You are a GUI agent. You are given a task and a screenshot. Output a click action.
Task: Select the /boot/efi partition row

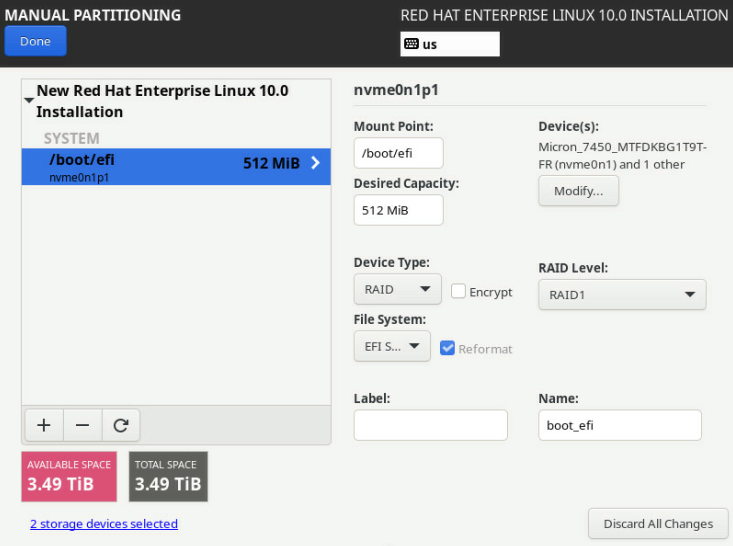coord(176,166)
